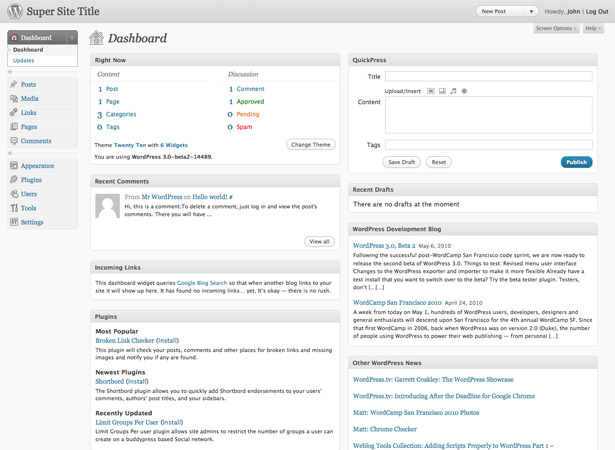Image resolution: width=615 pixels, height=450 pixels.
Task: Open WordCamp San Francisco 2010 article
Action: (397, 302)
